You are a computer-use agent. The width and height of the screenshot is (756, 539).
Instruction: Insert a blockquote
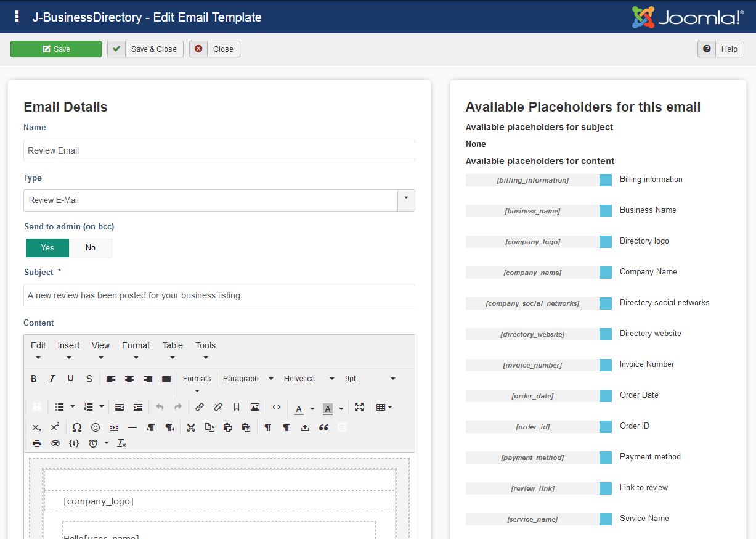point(323,427)
